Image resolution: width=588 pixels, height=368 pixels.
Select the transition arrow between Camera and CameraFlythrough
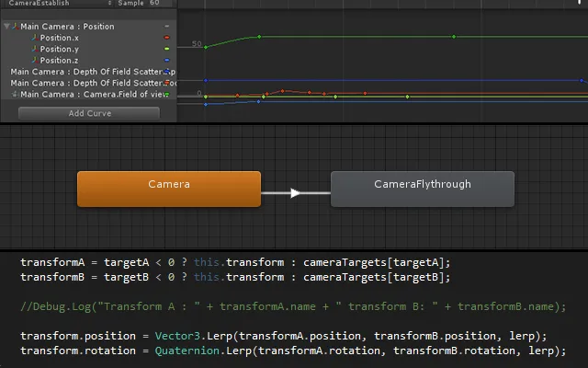(295, 193)
